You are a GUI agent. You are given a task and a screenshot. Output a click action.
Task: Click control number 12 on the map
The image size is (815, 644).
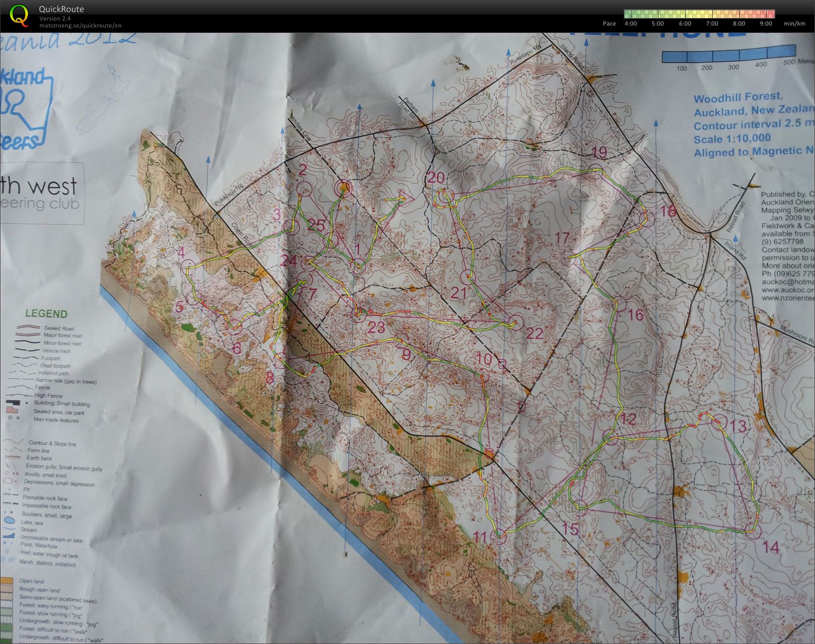click(628, 418)
